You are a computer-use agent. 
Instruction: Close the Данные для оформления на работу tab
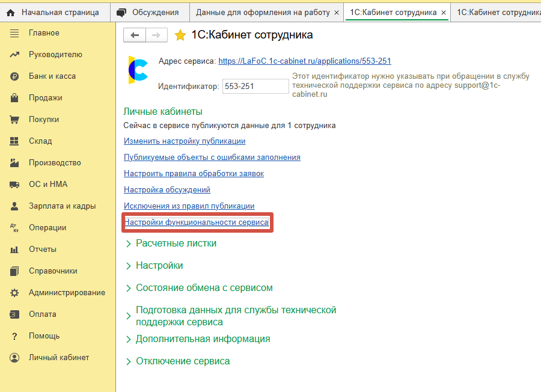pos(337,13)
